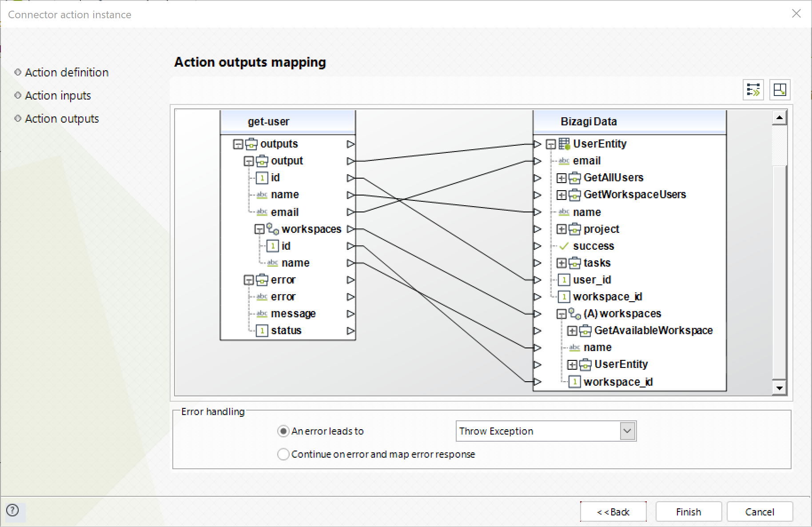Click the GetAvailableWorkspace briefcase icon
Image resolution: width=812 pixels, height=527 pixels.
coord(585,331)
